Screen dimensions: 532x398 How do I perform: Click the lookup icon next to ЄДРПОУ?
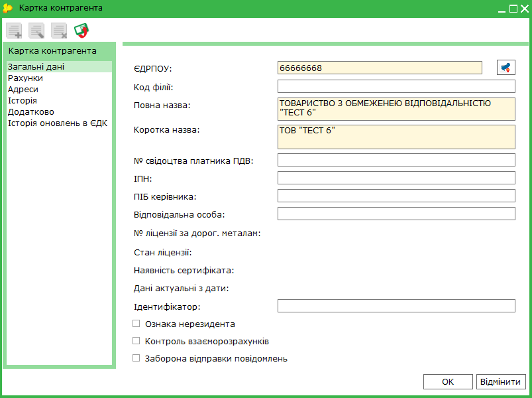[506, 68]
